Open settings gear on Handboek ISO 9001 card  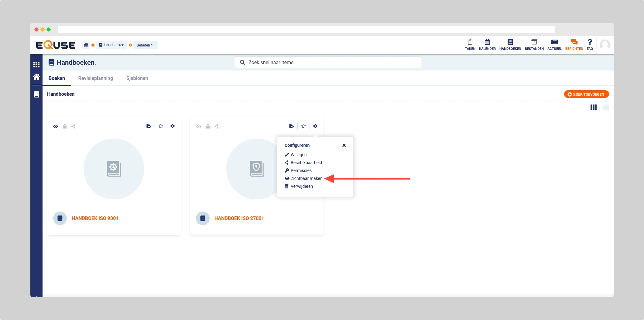pos(173,126)
